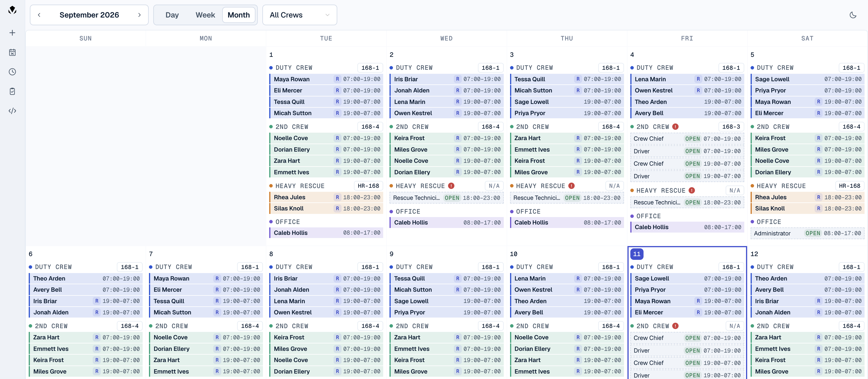Viewport: 868px width, 379px height.
Task: Go to previous month with the left chevron
Action: (39, 15)
